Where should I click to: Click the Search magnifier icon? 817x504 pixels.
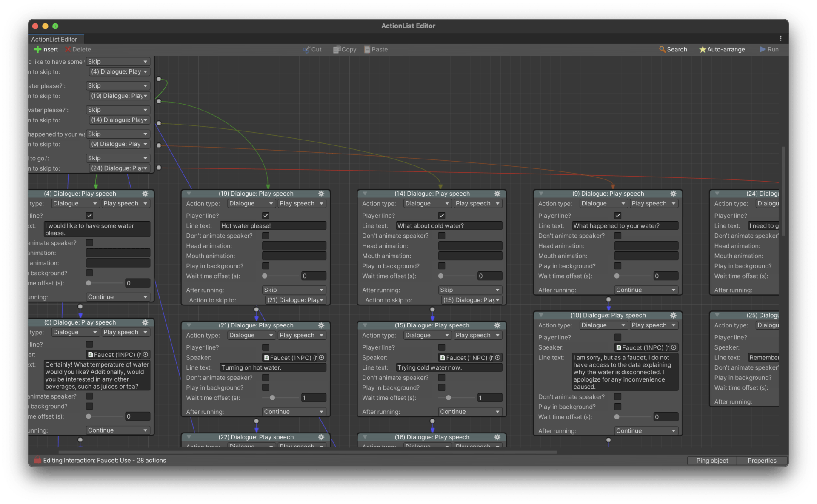[662, 49]
